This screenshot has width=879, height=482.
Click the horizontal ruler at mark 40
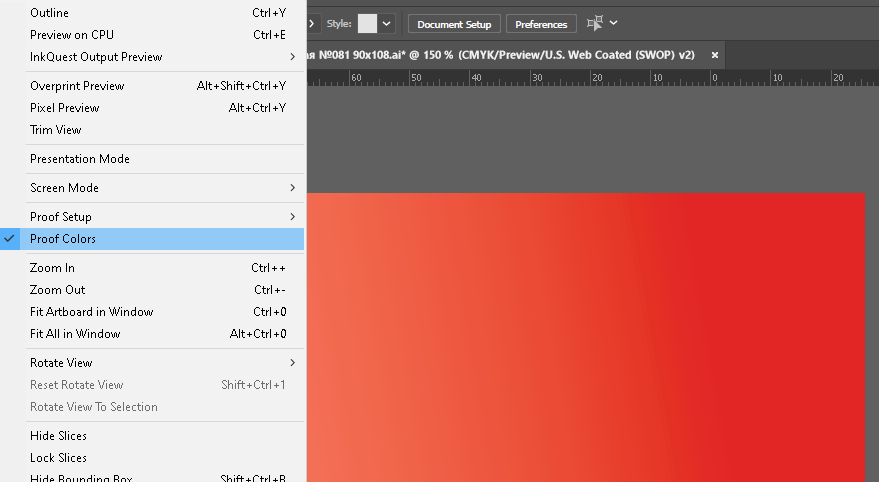(476, 78)
